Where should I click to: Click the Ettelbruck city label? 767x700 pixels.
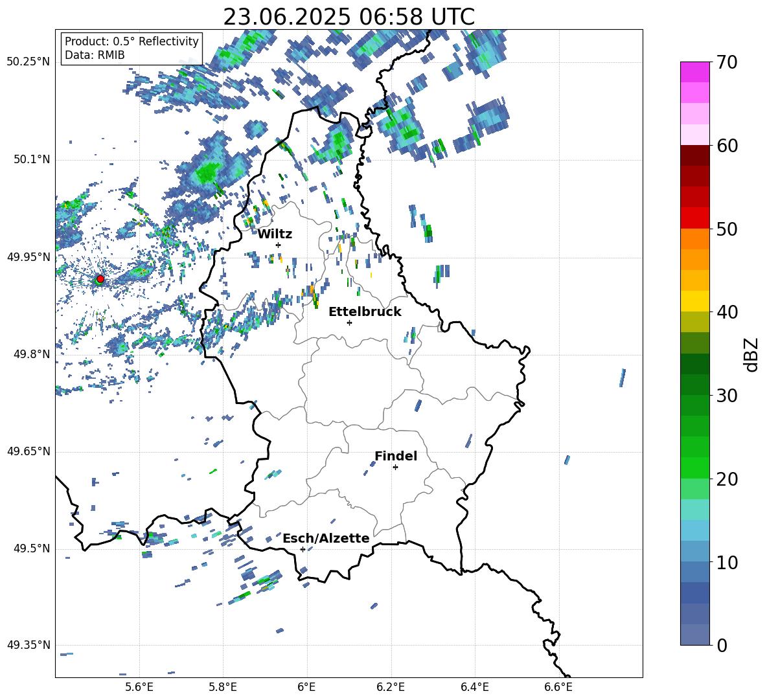point(365,312)
